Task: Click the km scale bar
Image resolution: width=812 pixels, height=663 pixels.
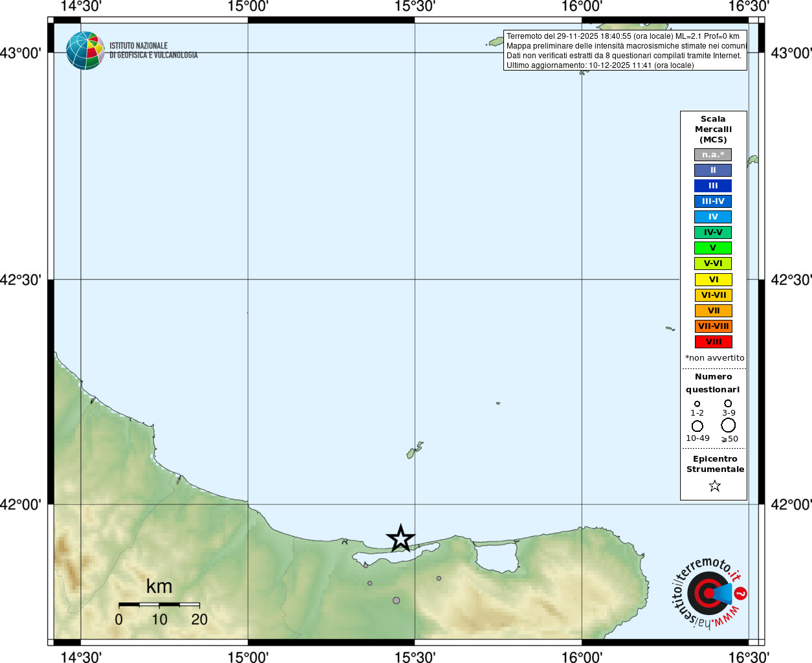Action: 159,605
